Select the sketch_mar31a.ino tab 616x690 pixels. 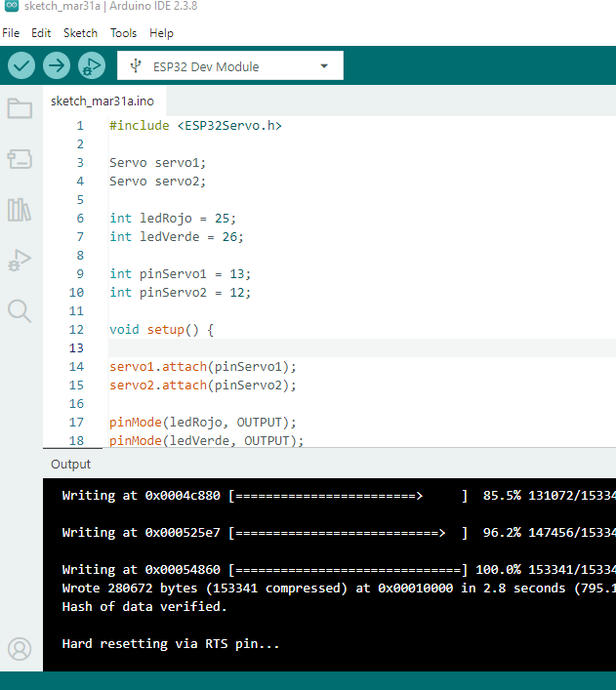[103, 101]
